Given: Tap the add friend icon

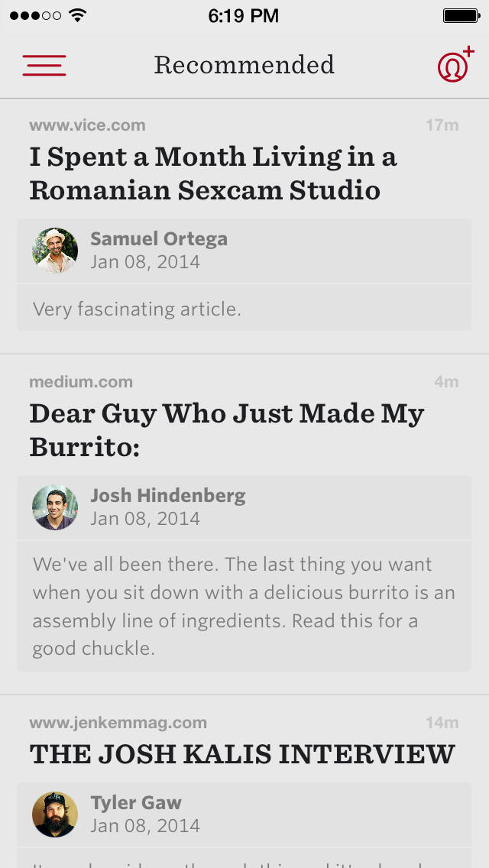Looking at the screenshot, I should coord(455,66).
